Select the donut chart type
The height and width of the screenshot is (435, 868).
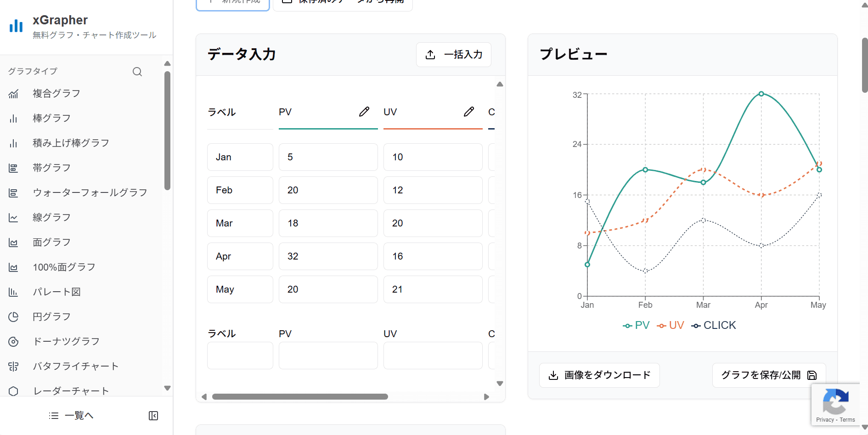66,341
